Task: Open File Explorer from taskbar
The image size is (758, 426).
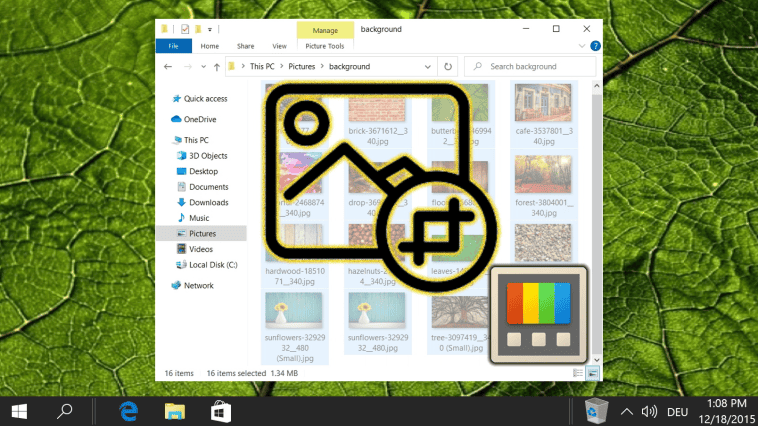Action: click(x=175, y=411)
